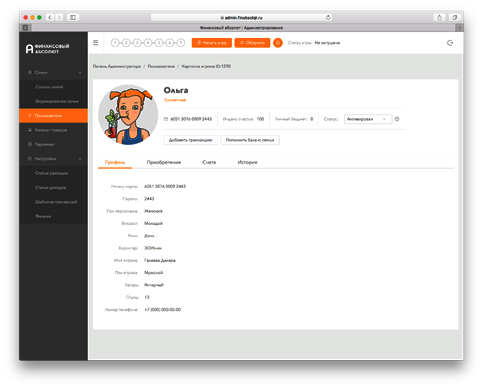The width and height of the screenshot is (483, 388).
Task: Click the orange 'Начать игру' button
Action: (212, 43)
